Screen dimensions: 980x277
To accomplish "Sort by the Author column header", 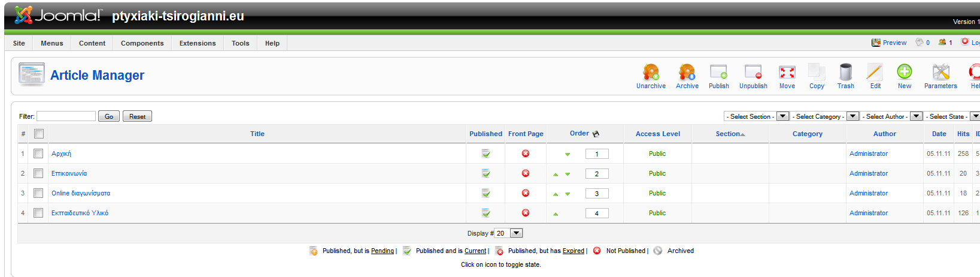I will pyautogui.click(x=885, y=134).
